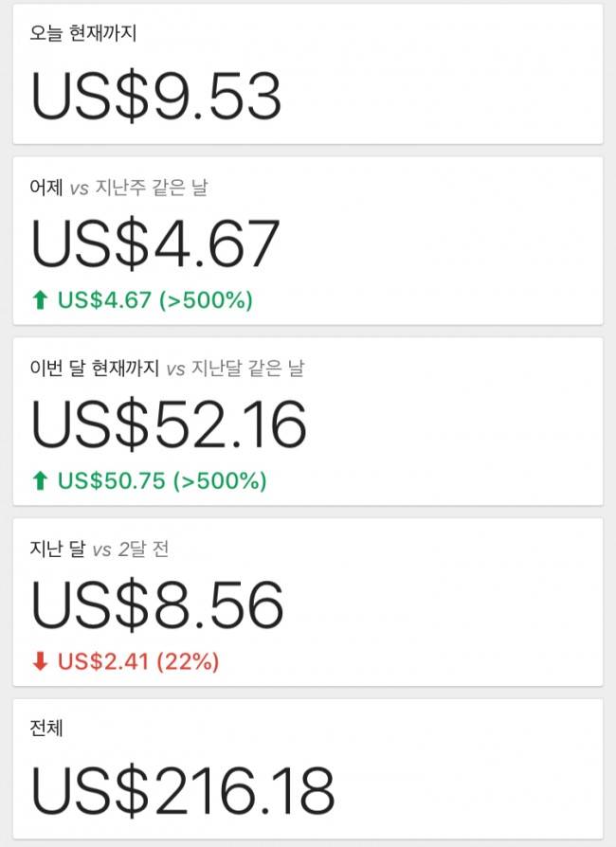This screenshot has width=616, height=847.
Task: Click the '2달 전' comparison text
Action: [x=145, y=549]
